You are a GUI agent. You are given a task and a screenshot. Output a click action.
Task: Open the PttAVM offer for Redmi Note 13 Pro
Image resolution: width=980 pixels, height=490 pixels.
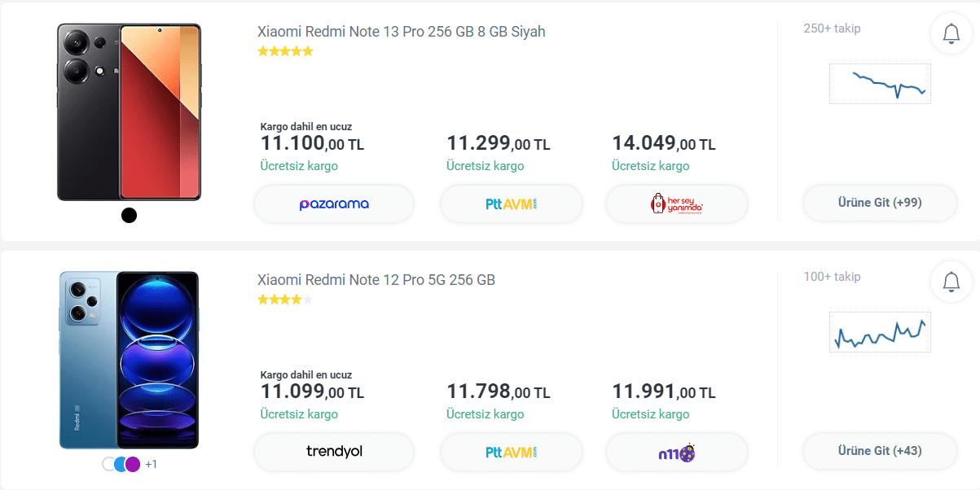[x=512, y=203]
